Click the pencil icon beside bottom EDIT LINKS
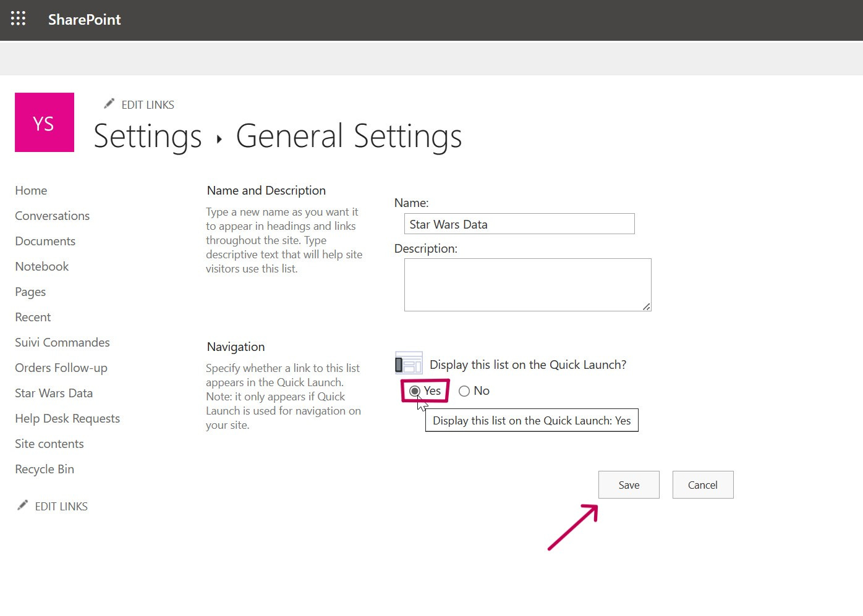Viewport: 863px width, 616px height. (x=22, y=505)
